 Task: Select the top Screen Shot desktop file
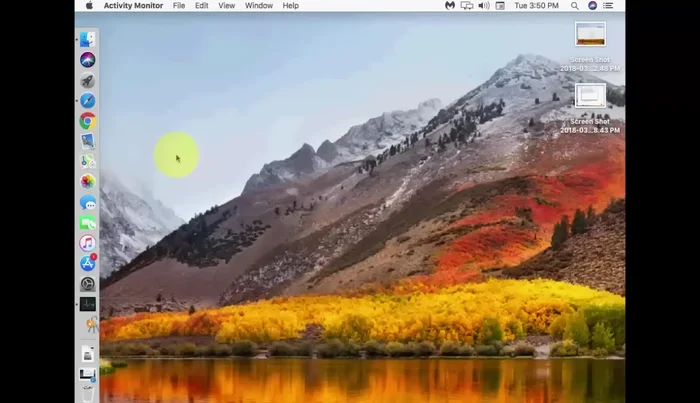590,35
